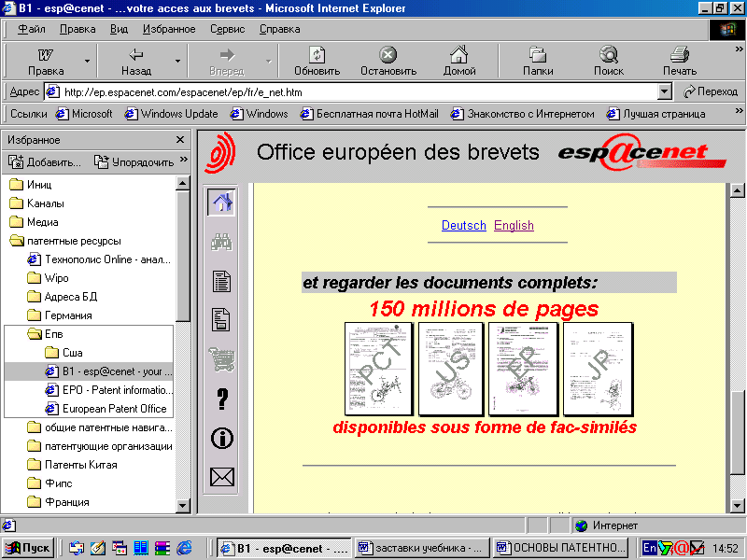Image resolution: width=747 pixels, height=560 pixels.
Task: Refresh page with Обновить button
Action: (x=317, y=61)
